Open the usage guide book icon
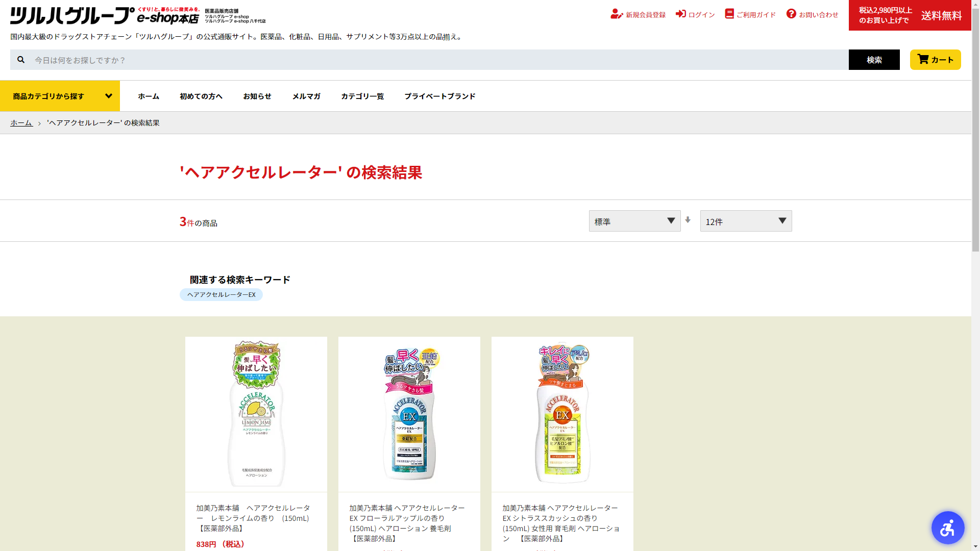Image resolution: width=980 pixels, height=551 pixels. point(729,14)
